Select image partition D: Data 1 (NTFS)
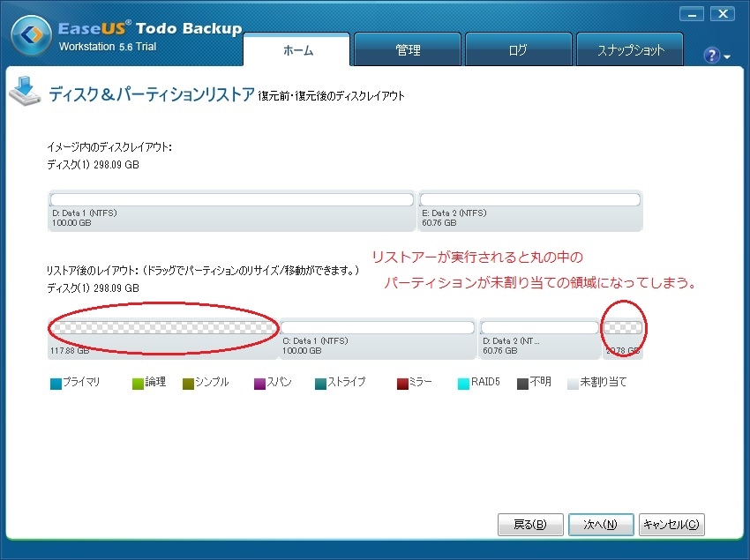 click(x=231, y=211)
